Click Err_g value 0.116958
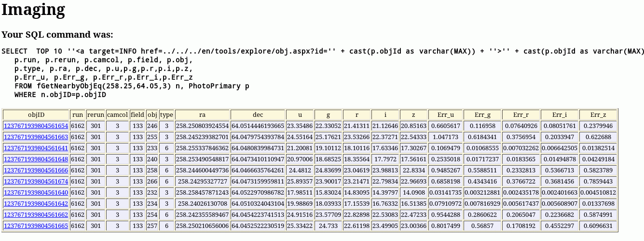Viewport: 644px width, 241px height. click(482, 126)
